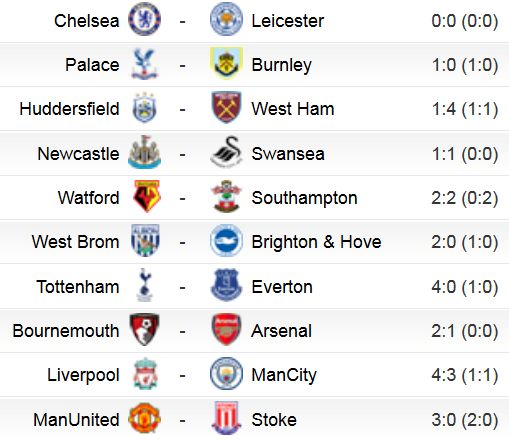509x440 pixels.
Task: Select the West Brom match row
Action: [x=254, y=242]
